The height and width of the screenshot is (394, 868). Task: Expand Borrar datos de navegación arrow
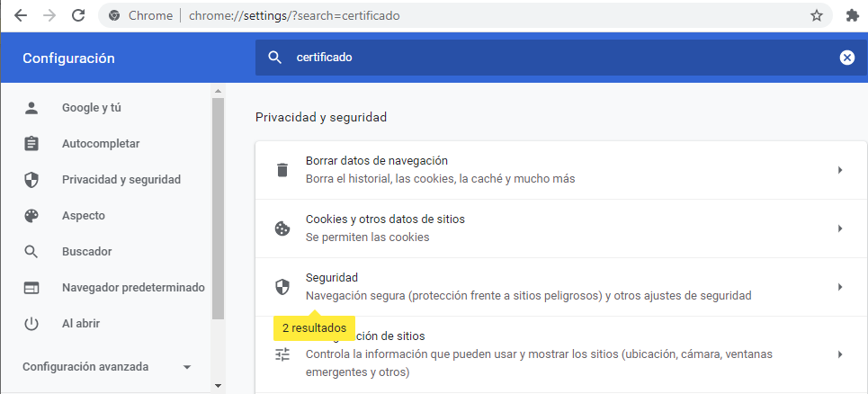(839, 170)
